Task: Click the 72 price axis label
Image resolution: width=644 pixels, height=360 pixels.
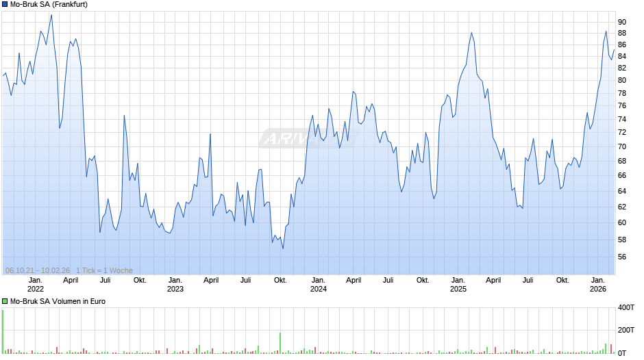Action: coord(622,133)
